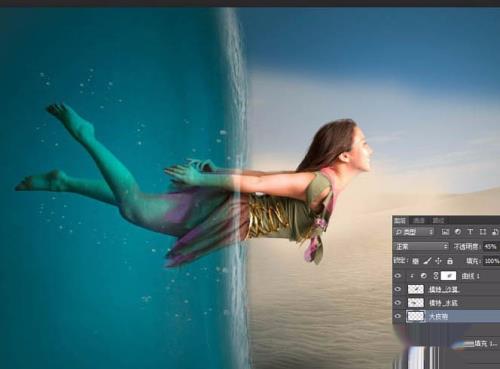Enable lock image pixels brush icon
This screenshot has height=369, width=500.
tap(427, 261)
